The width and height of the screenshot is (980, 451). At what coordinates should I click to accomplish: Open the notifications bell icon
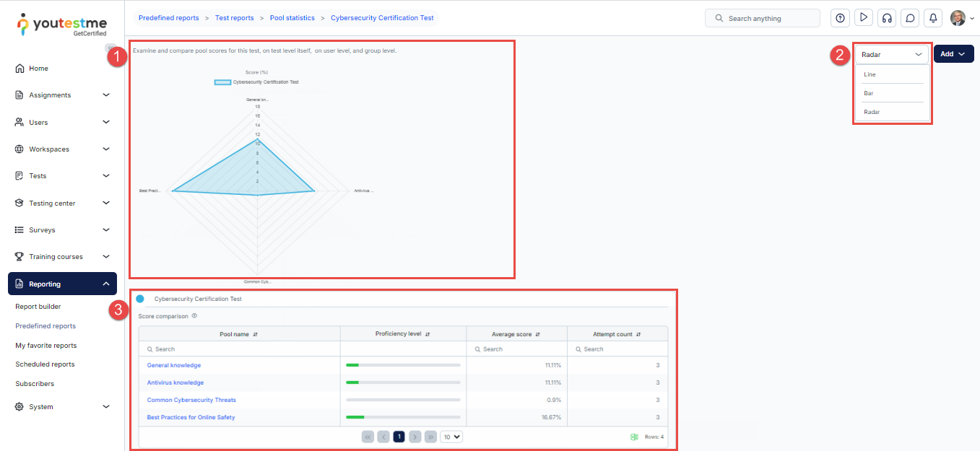point(933,18)
